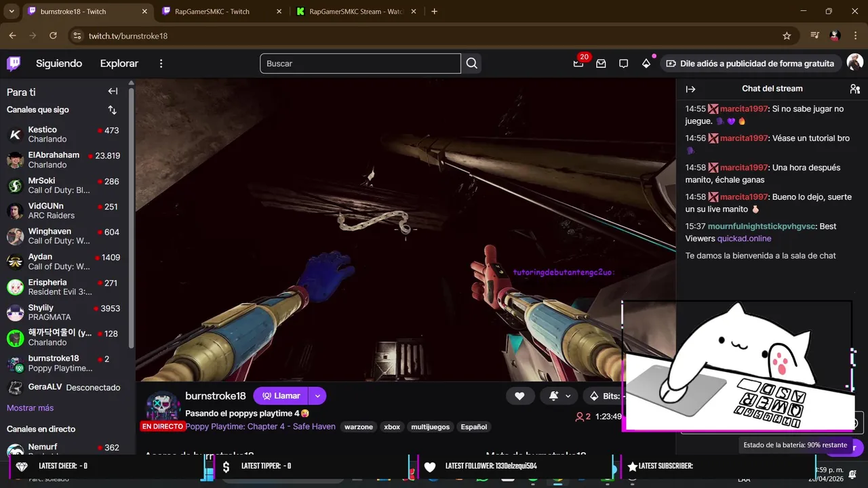The width and height of the screenshot is (868, 488).
Task: View site information icon in address bar
Action: click(x=77, y=36)
